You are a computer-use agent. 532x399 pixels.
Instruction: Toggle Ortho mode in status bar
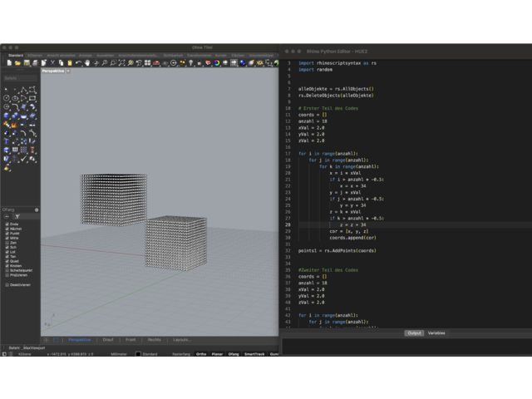click(x=201, y=354)
